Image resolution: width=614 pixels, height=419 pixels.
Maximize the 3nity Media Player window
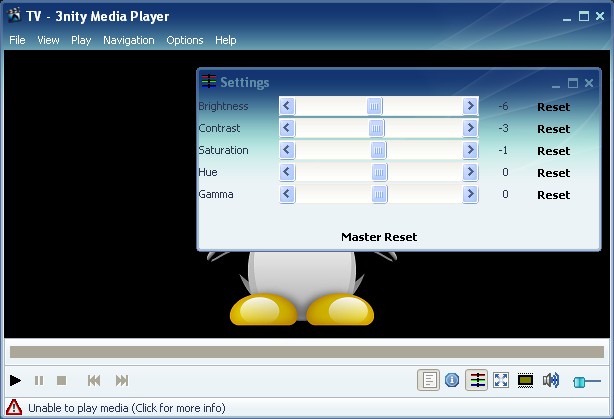click(583, 16)
